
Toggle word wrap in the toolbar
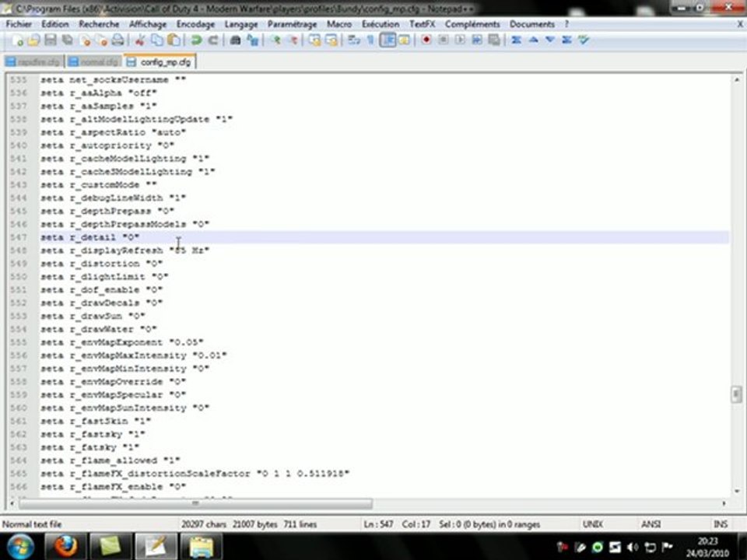point(354,40)
